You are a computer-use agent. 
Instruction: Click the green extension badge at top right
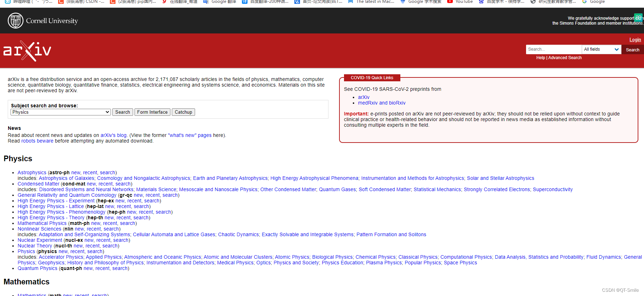[x=638, y=17]
